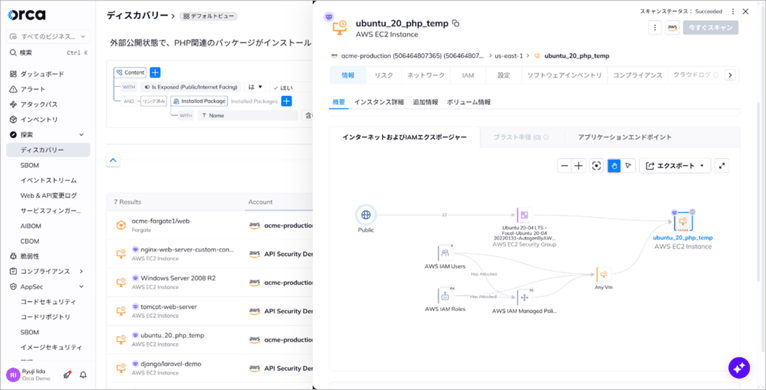
Task: Collapse the 探索 section chevron
Action: click(x=82, y=135)
